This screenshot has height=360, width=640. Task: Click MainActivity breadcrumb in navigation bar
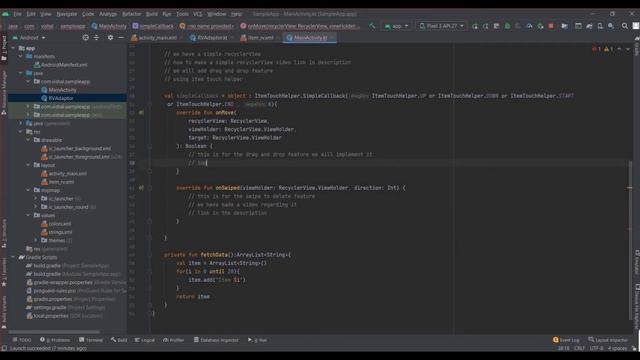pos(109,26)
